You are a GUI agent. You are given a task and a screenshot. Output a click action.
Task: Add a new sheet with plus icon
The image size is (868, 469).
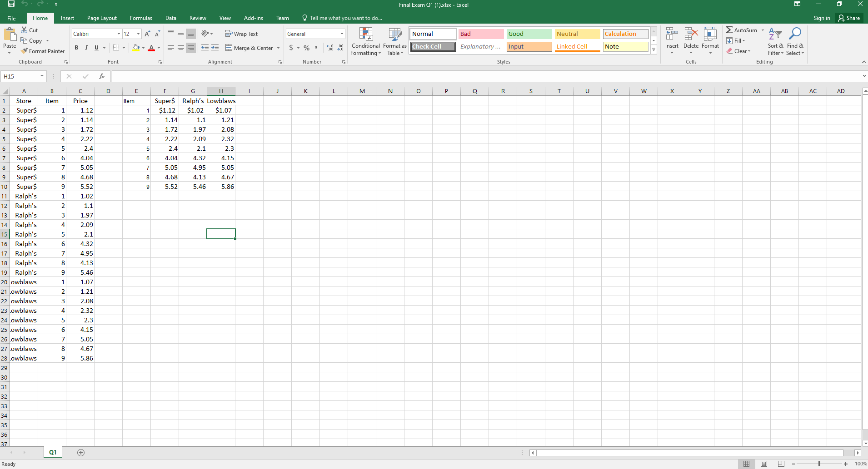[81, 453]
